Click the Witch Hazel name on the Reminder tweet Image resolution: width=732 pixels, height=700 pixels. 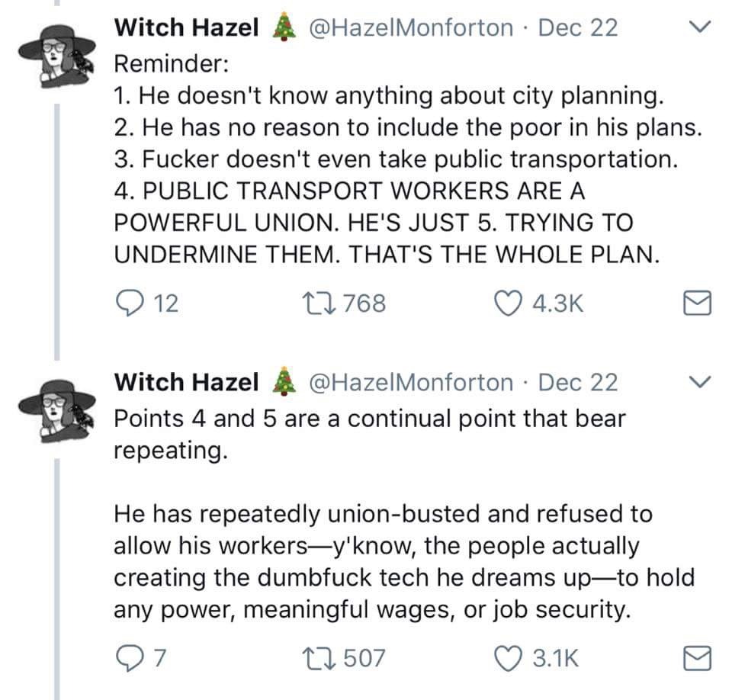click(x=186, y=28)
